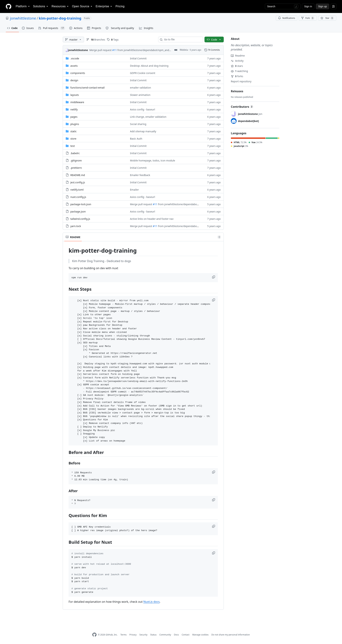
Task: Click the red HTML language bar segment
Action: tap(248, 138)
